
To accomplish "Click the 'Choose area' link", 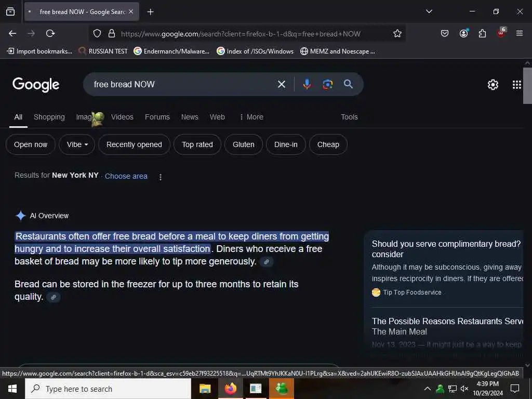I will [x=126, y=176].
